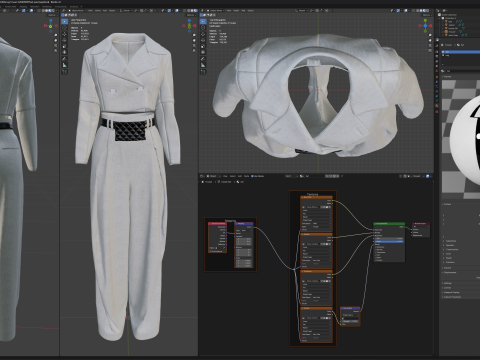
Task: Open Object menu in top-view jacket viewport header
Action: pos(251,11)
